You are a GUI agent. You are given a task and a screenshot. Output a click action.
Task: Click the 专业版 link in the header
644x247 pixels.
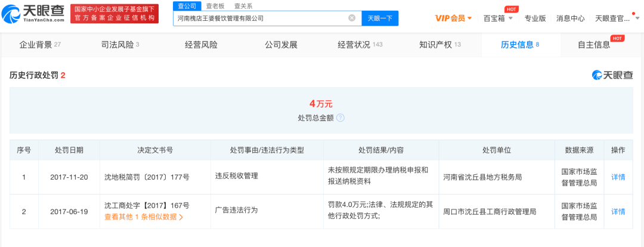coord(535,18)
